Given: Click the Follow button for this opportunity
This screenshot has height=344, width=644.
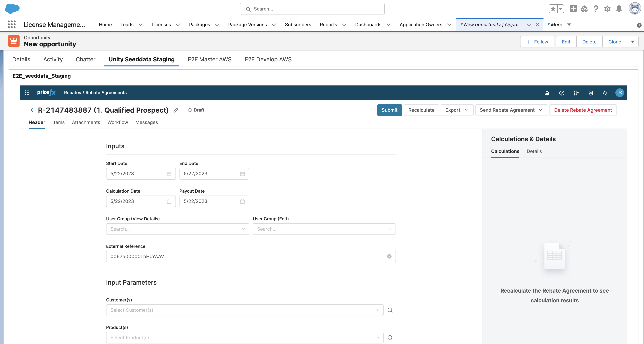Looking at the screenshot, I should click(537, 41).
